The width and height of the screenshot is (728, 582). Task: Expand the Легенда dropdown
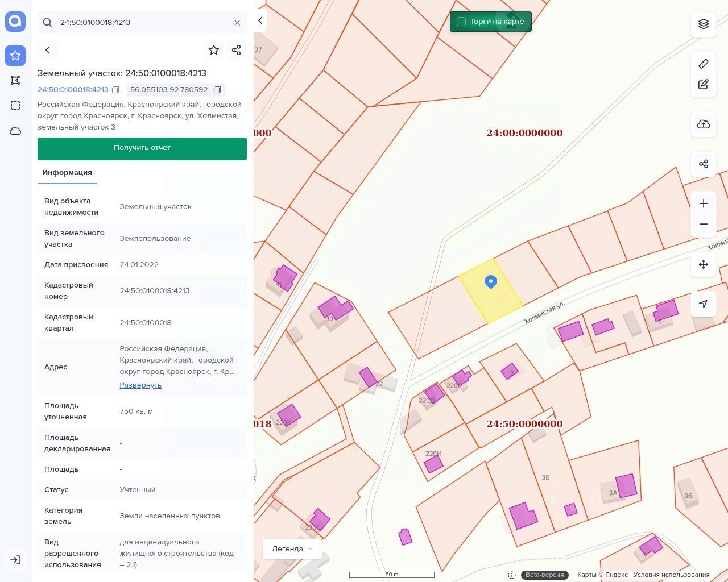point(292,549)
